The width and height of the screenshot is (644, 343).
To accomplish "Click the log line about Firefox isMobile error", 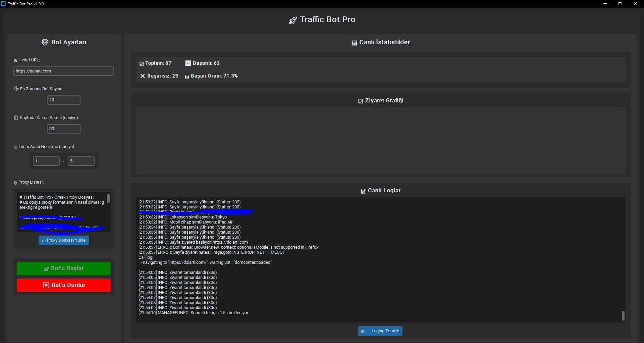I will (x=228, y=247).
